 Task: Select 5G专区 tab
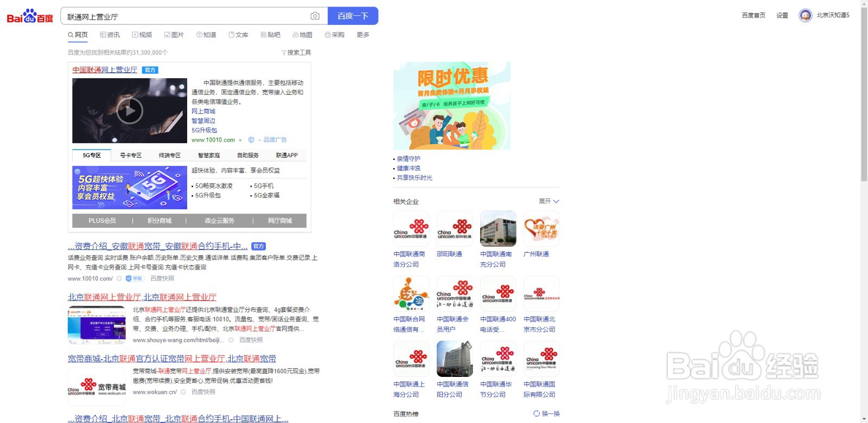(x=92, y=155)
